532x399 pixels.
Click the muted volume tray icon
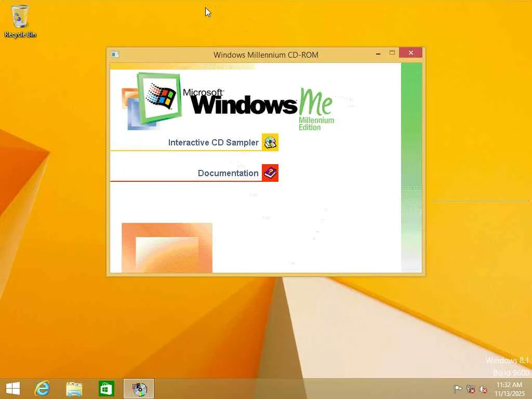(x=483, y=389)
